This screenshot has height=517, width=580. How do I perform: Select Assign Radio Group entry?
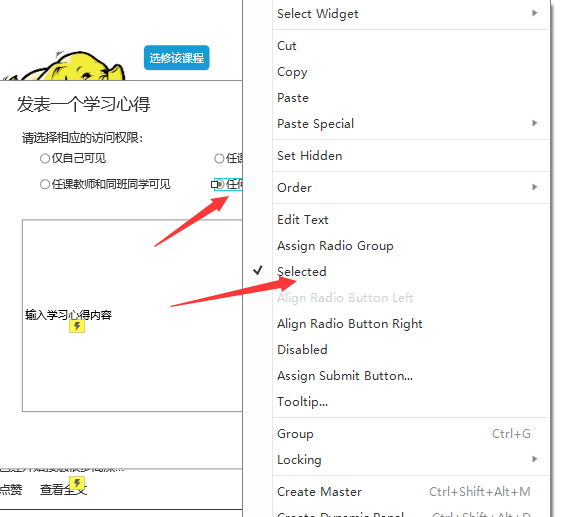click(411, 246)
